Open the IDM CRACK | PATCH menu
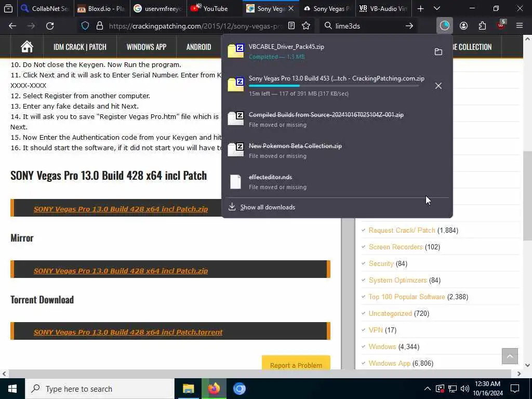Screen dimensions: 532x399 [79, 47]
